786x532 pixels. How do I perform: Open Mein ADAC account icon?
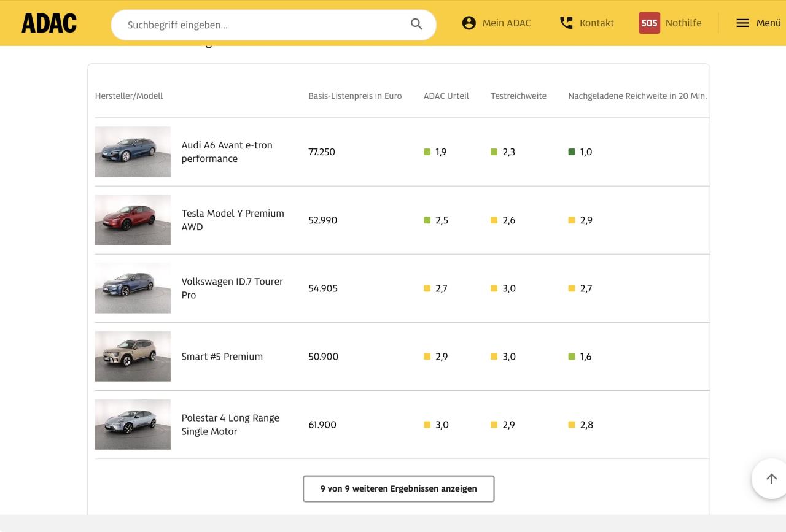(469, 23)
